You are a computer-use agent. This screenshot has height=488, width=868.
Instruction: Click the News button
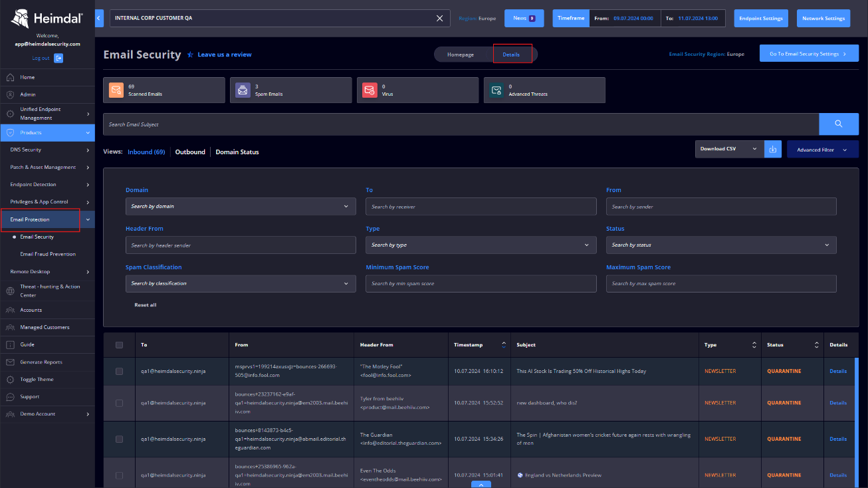pos(524,18)
